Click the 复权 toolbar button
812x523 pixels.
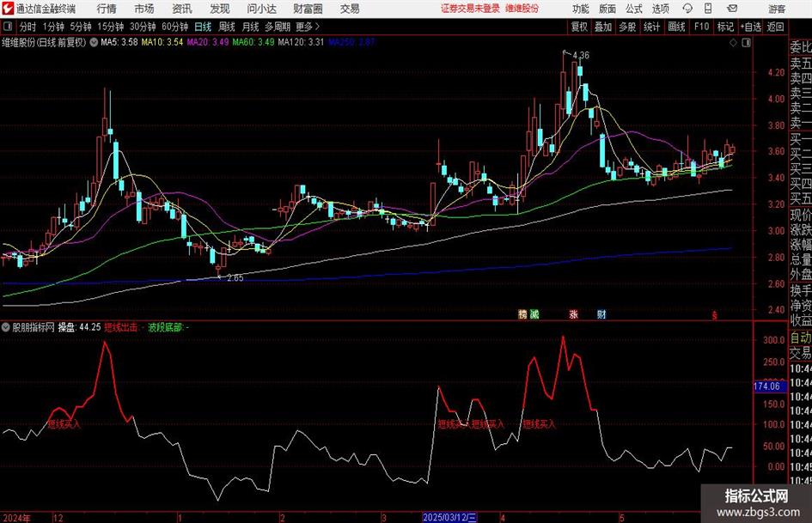point(579,27)
